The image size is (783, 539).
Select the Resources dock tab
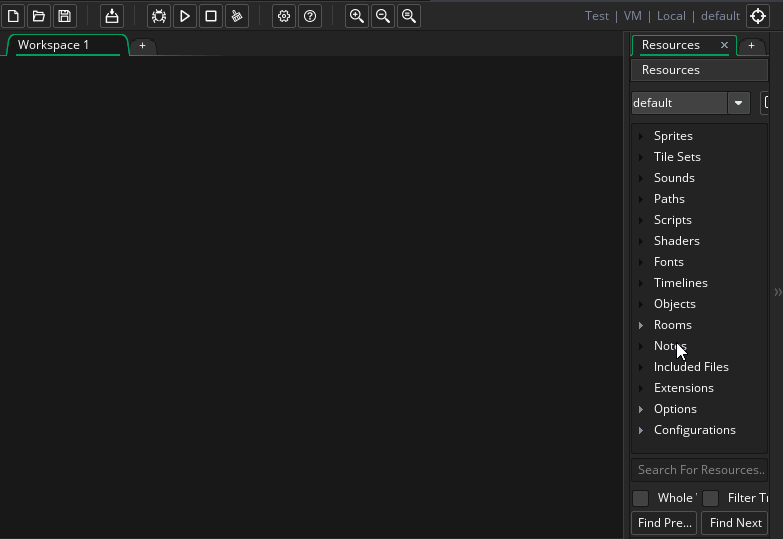click(x=671, y=45)
